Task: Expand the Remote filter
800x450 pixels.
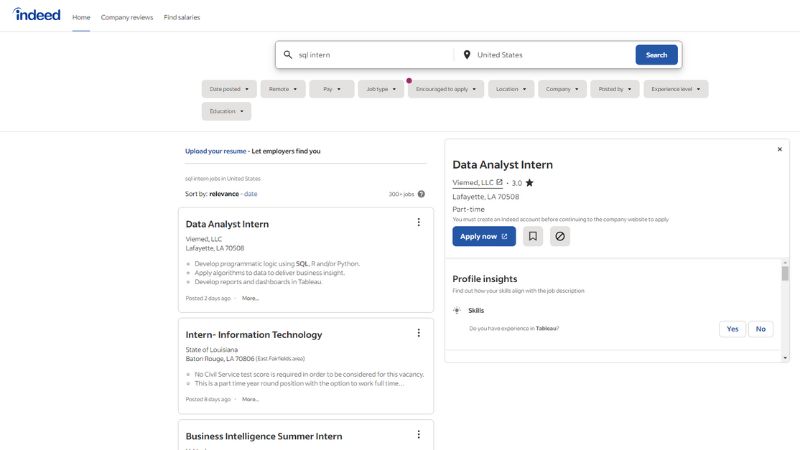Action: coord(283,89)
